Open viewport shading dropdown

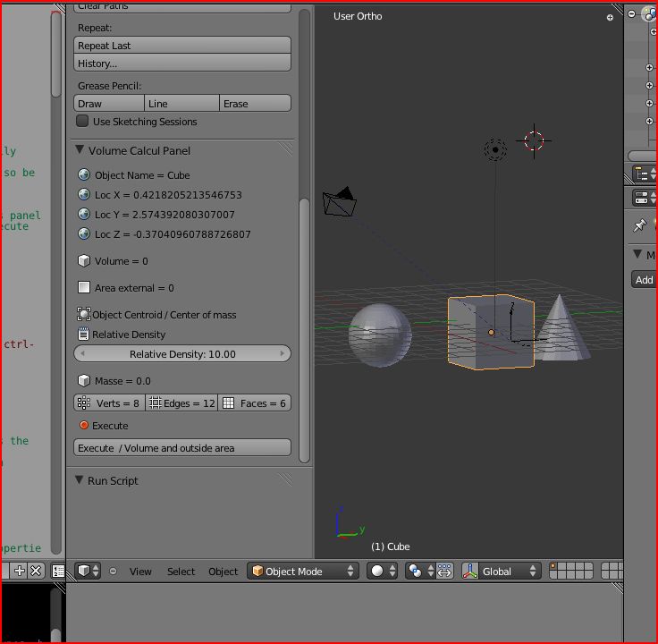[382, 571]
